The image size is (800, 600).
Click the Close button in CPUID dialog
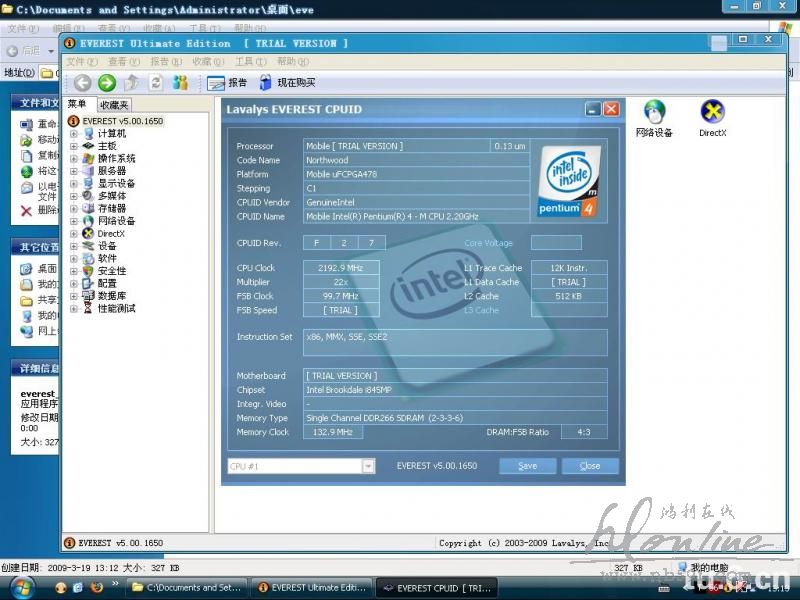(x=590, y=466)
